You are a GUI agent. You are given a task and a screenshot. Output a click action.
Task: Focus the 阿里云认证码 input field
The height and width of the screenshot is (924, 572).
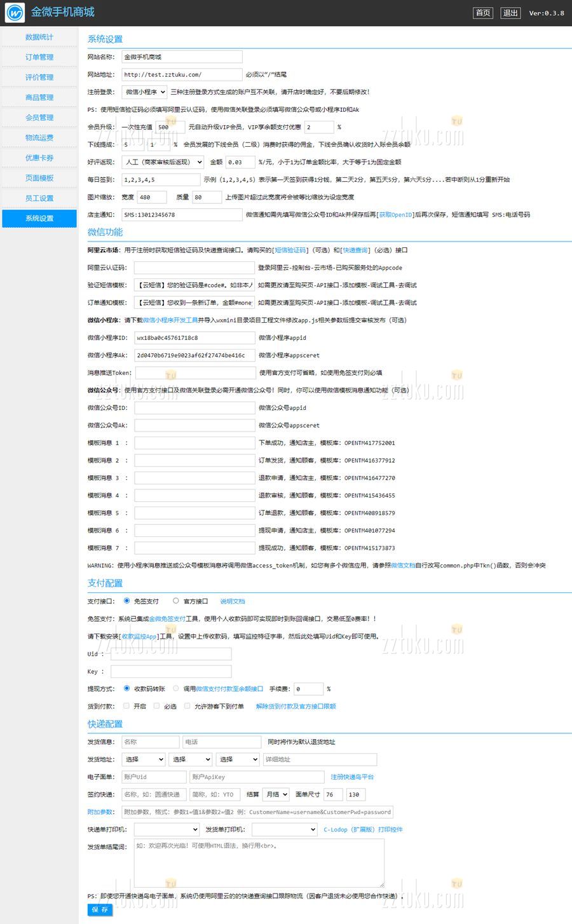[x=194, y=268]
